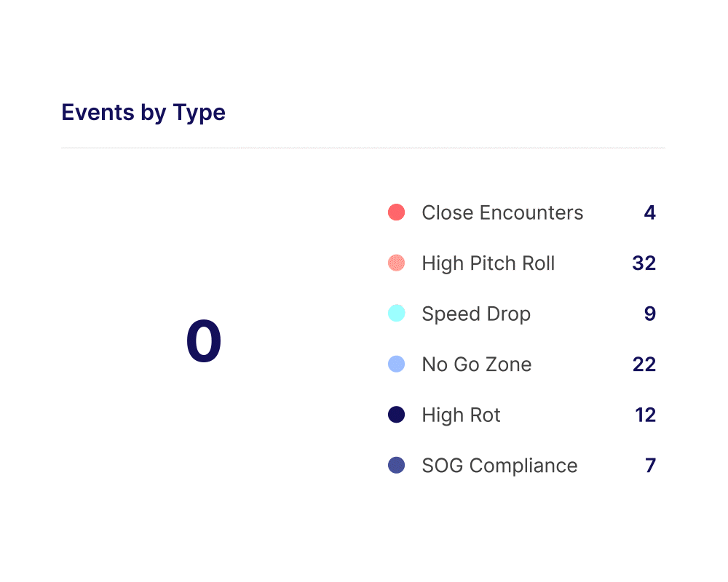Select the Close Encounters label
Screen dimensions: 728x582
coord(502,212)
